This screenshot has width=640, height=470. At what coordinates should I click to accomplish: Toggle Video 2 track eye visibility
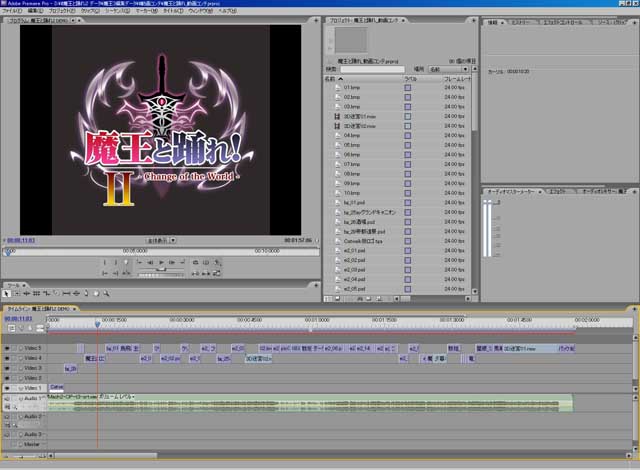[7, 378]
